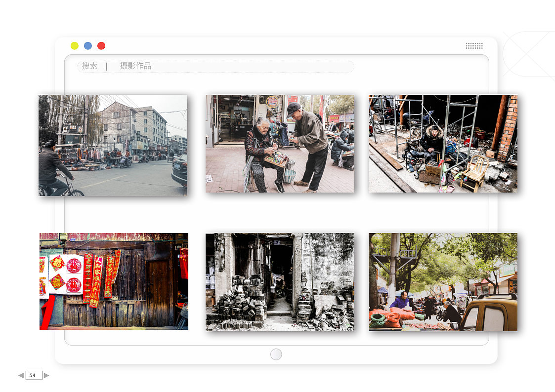Screen dimensions: 555x392
Task: Open the street cyclist photo thumbnail
Action: click(113, 145)
